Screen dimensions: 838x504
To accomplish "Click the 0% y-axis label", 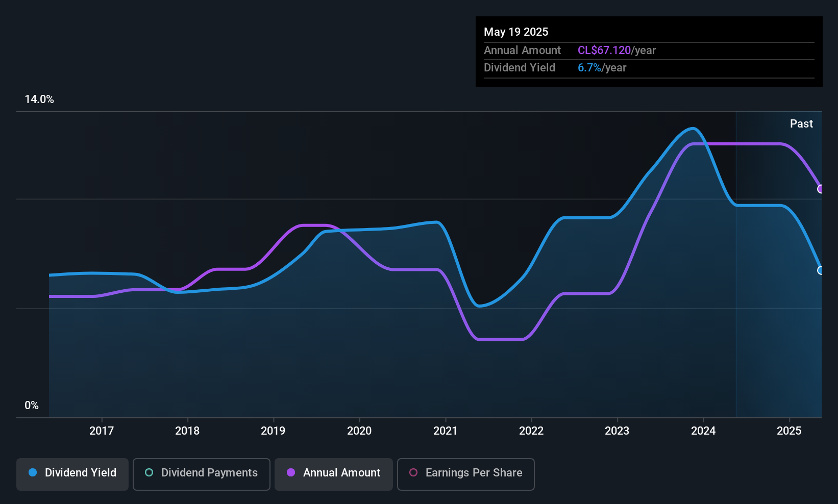I will [x=32, y=406].
